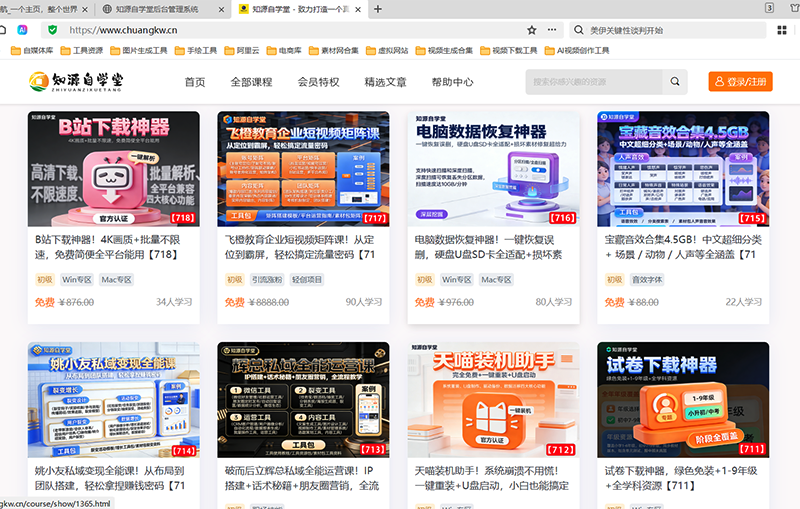
Task: Open the 电脑数据恢复神器!一键恢复 title link
Action: (488, 247)
